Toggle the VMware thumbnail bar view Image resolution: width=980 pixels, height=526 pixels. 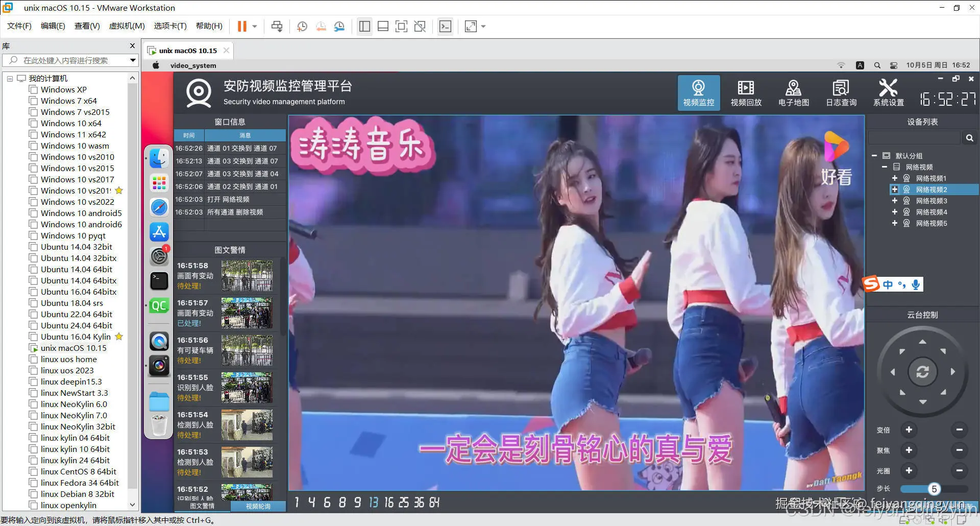pos(383,26)
